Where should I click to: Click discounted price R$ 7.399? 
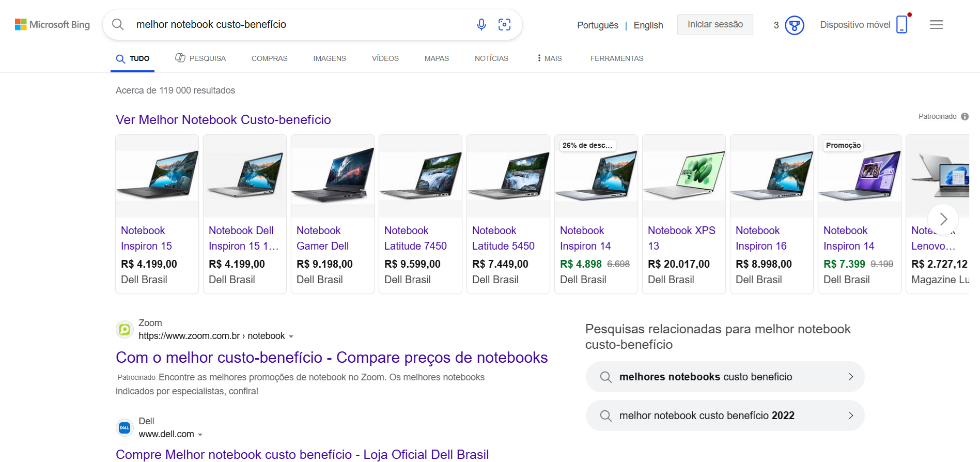[844, 264]
